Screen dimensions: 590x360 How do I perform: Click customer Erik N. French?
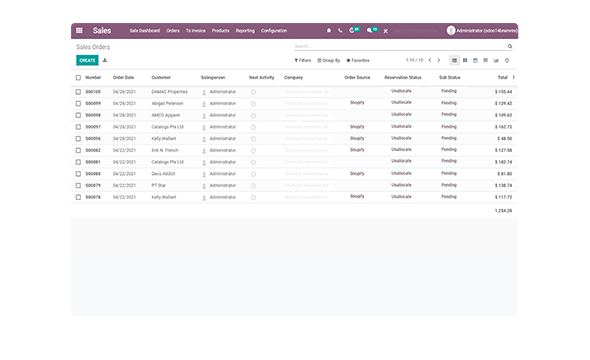coord(165,150)
